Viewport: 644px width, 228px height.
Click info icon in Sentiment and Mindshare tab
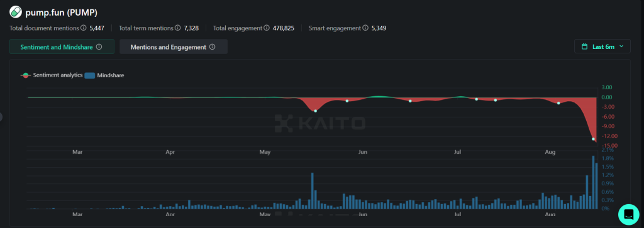click(99, 46)
